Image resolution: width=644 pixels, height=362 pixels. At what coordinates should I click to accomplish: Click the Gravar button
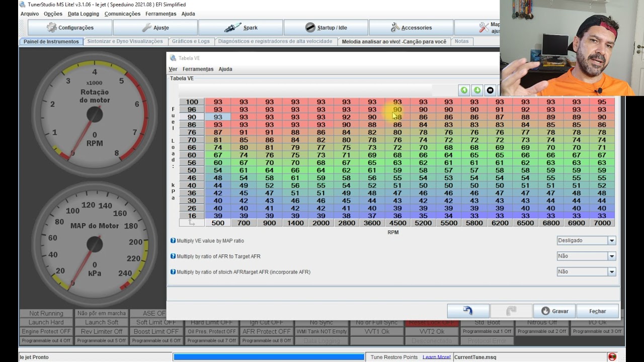pos(554,311)
